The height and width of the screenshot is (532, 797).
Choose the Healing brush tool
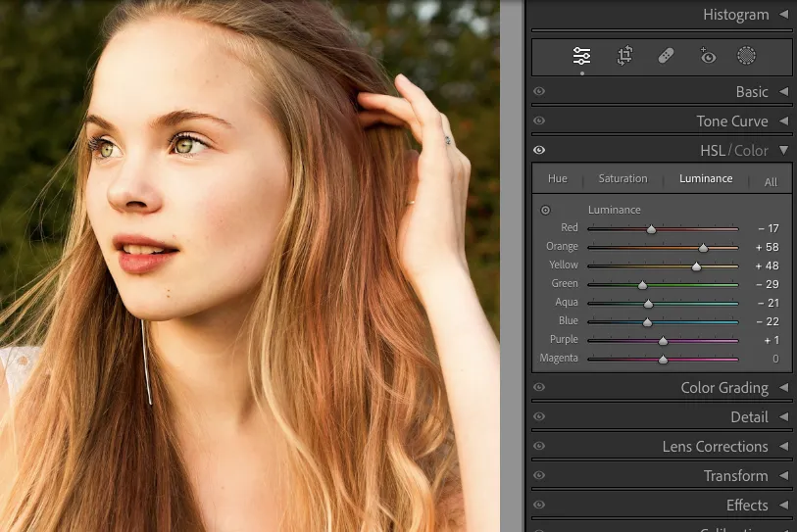(x=666, y=57)
